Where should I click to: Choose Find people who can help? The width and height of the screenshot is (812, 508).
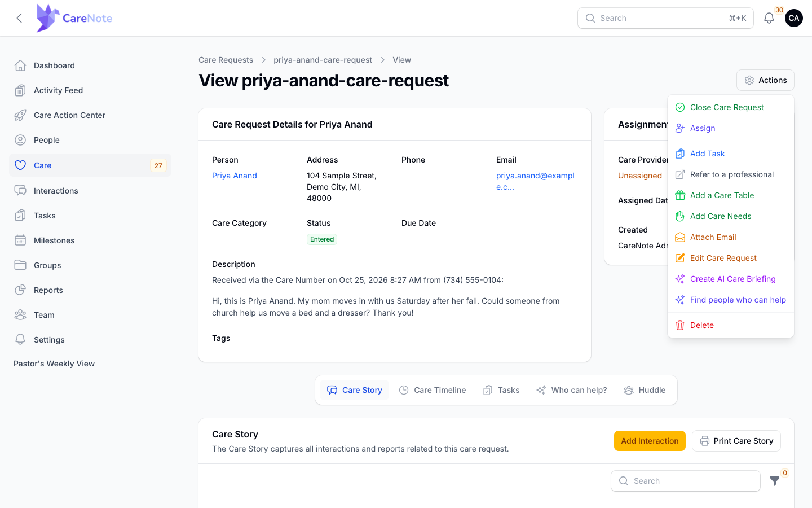[x=731, y=300]
